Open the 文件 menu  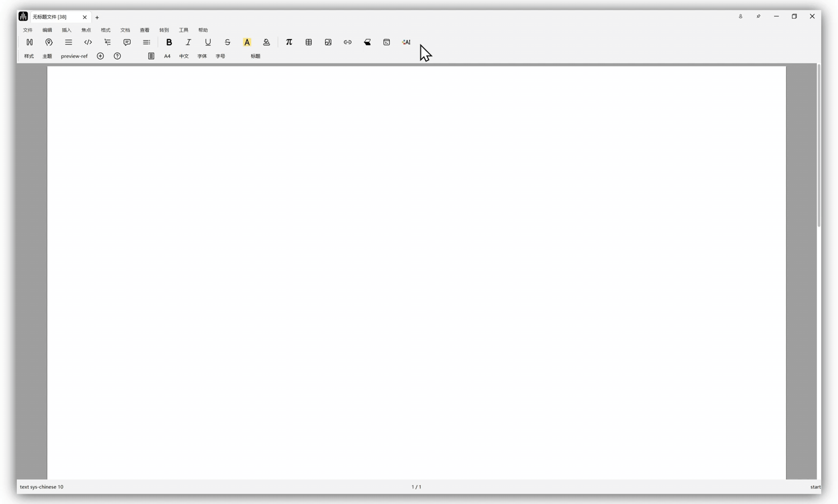28,30
